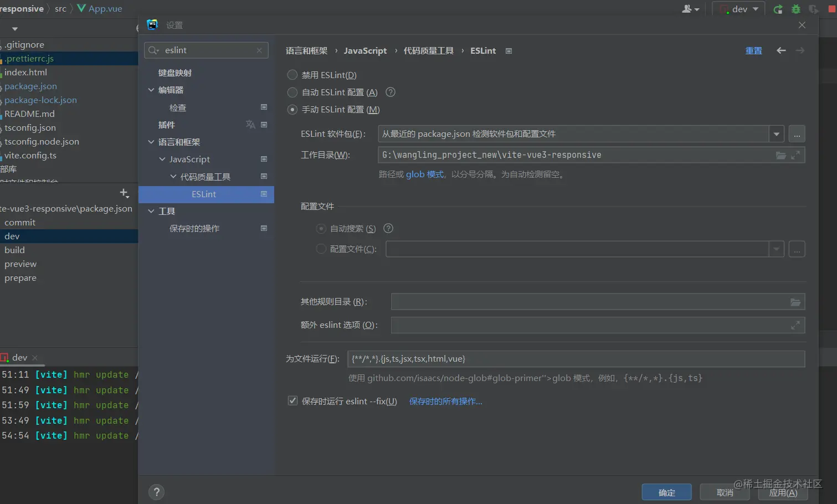Click help icon beside 自动搜索
This screenshot has width=837, height=504.
tap(388, 228)
